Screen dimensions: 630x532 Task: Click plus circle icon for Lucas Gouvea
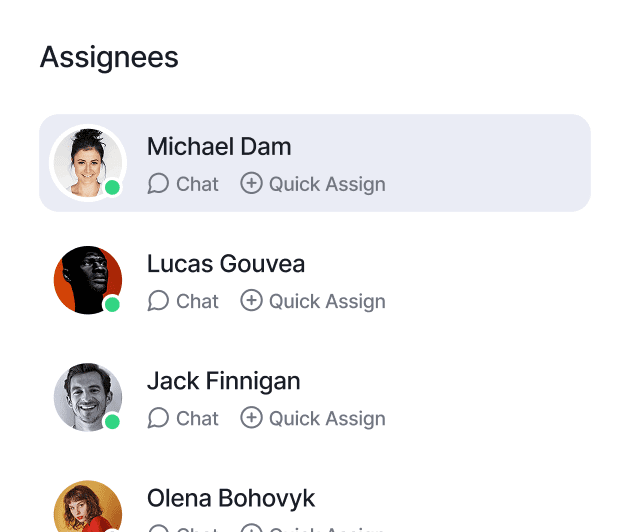click(x=251, y=301)
